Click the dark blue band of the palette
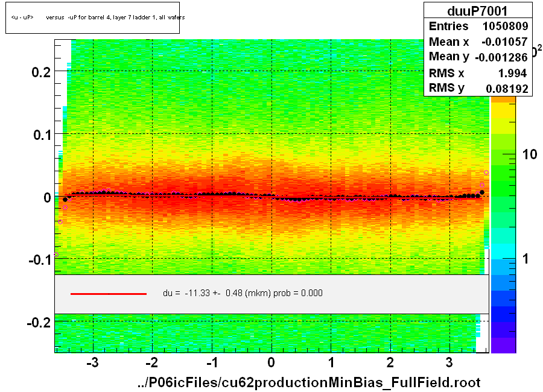Screen dimensions: 543x392 (x=504, y=314)
